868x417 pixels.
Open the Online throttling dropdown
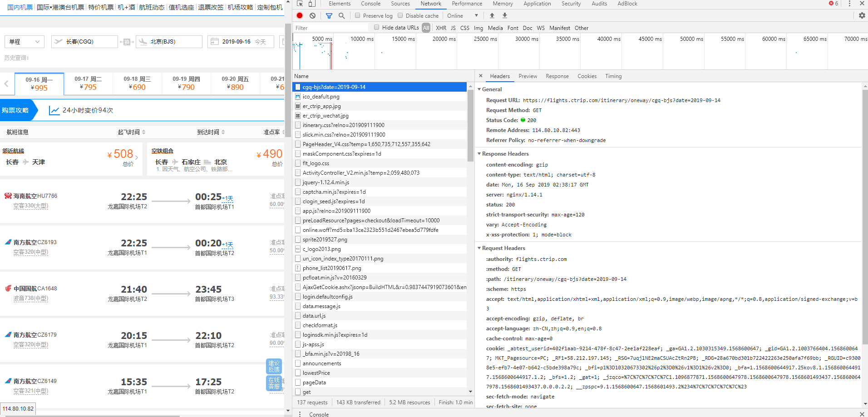(462, 15)
